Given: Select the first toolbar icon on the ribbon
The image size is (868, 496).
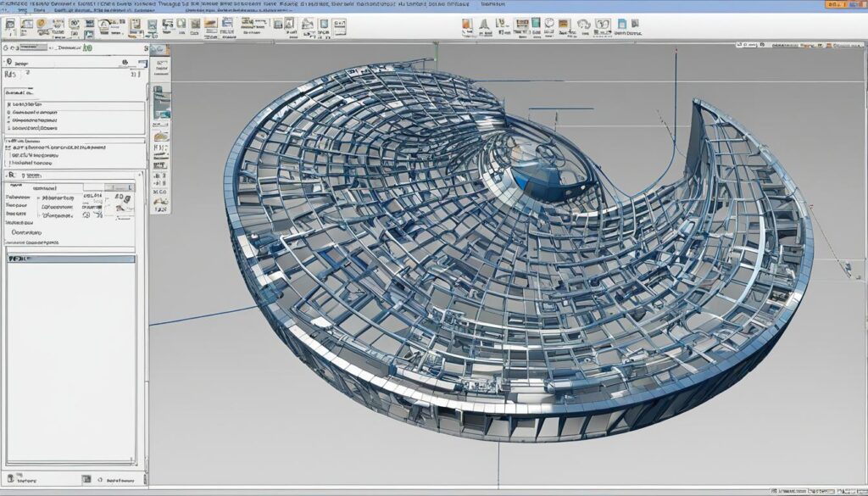Looking at the screenshot, I should point(11,26).
